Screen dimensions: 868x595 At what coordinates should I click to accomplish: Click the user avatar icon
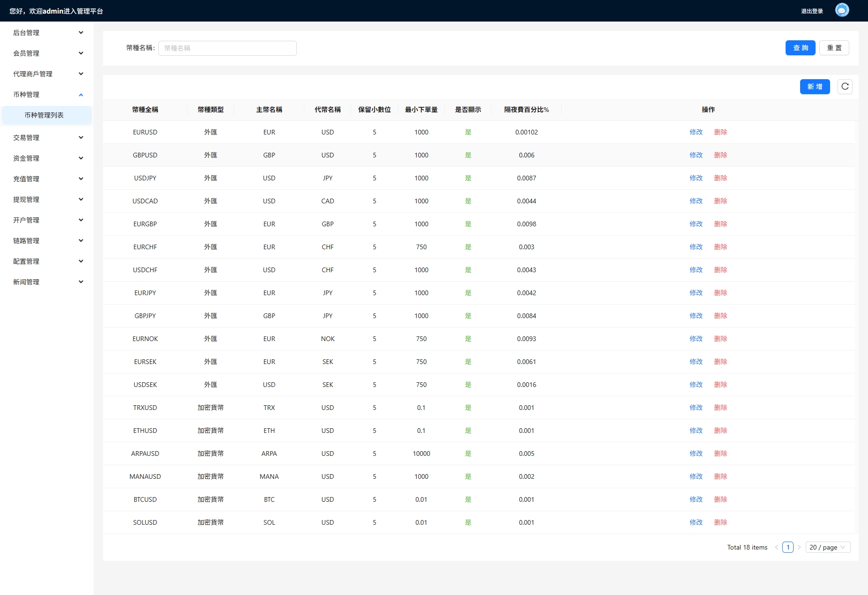pos(842,10)
